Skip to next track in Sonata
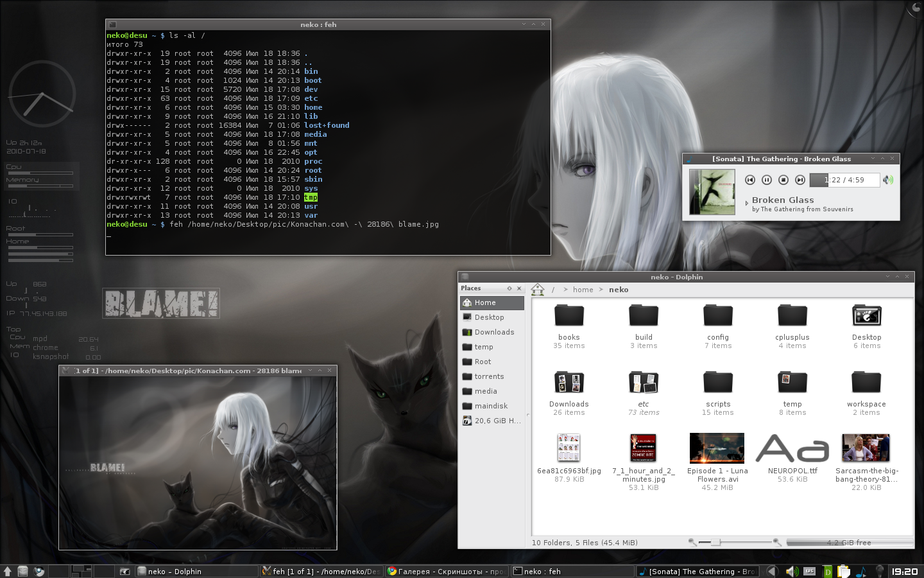The image size is (924, 578). pos(800,180)
